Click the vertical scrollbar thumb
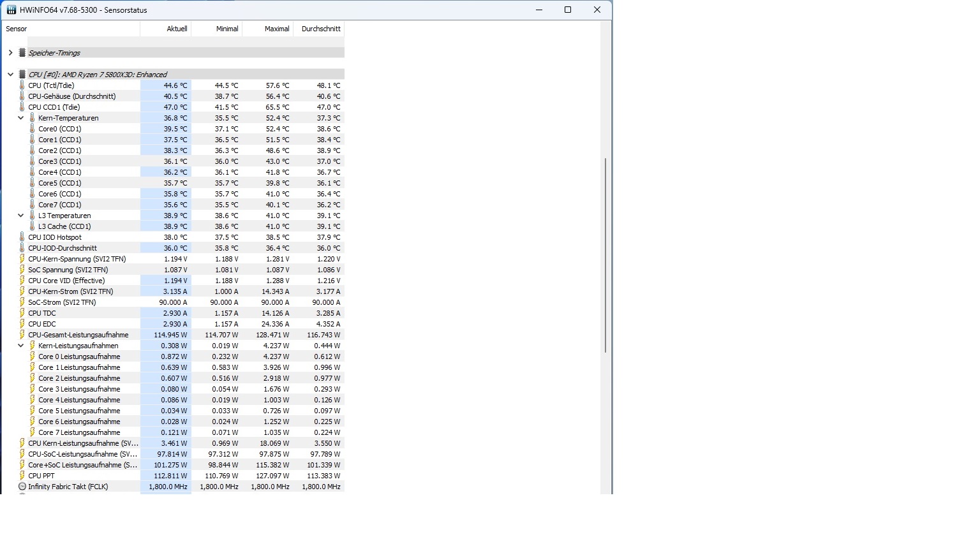The width and height of the screenshot is (980, 551). pos(605,255)
